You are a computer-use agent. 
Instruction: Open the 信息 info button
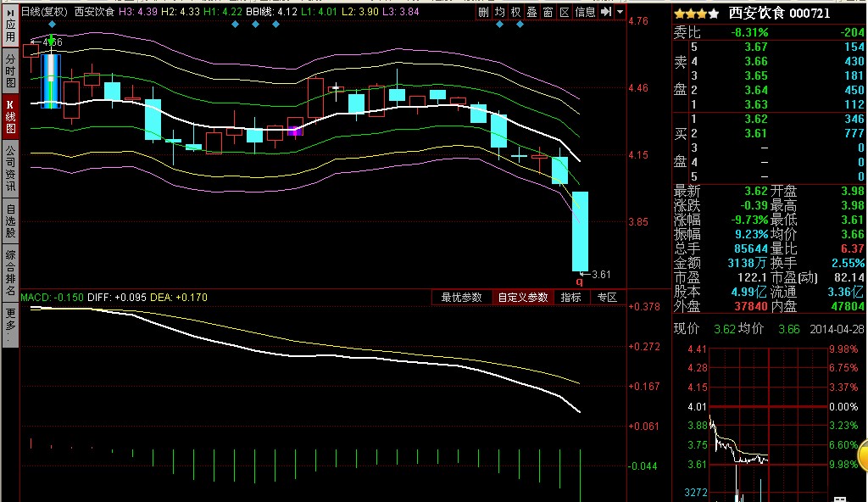pyautogui.click(x=585, y=12)
